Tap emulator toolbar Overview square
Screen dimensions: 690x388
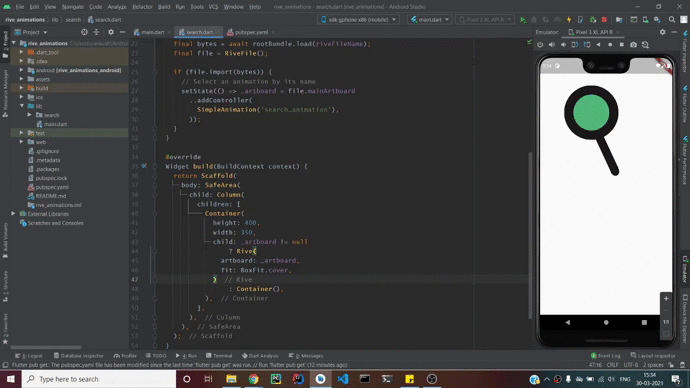621,45
